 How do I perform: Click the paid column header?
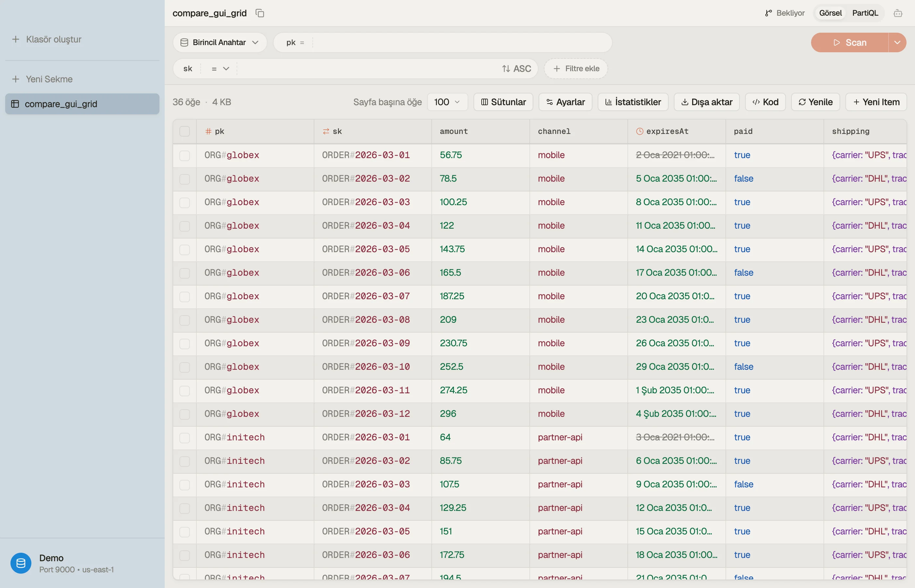tap(774, 131)
